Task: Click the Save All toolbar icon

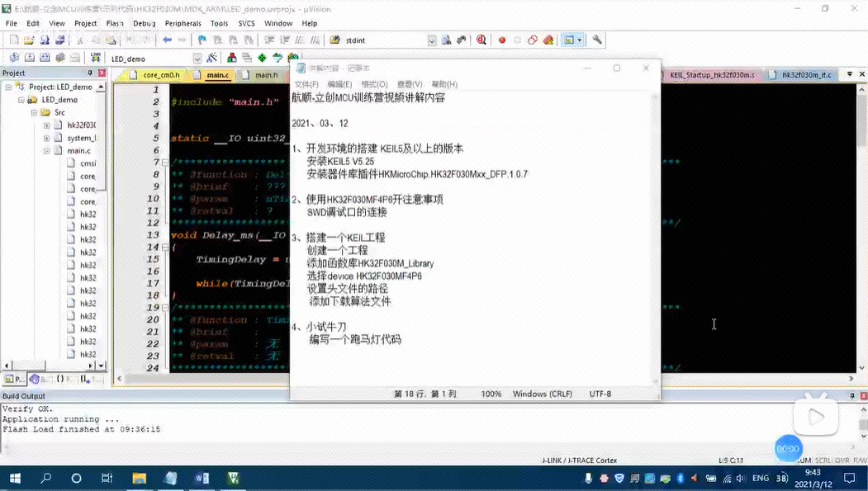Action: click(x=59, y=40)
